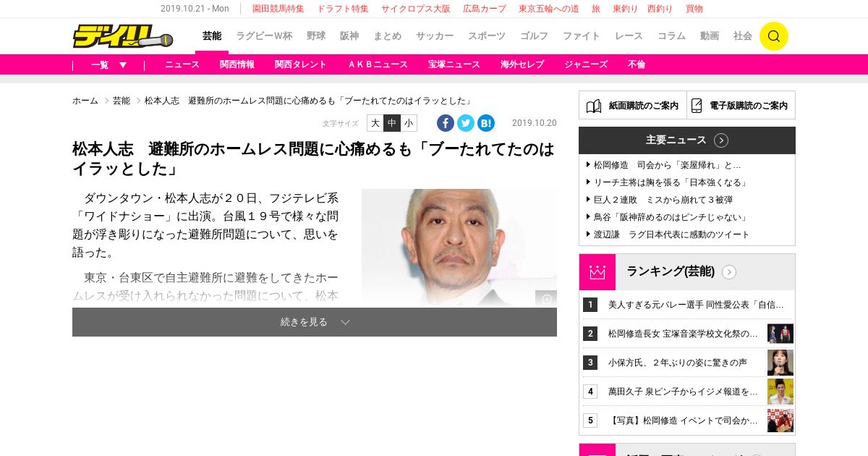868x456 pixels.
Task: Open headline 松岡修造 司会から「楽屋帰れ」
Action: click(668, 165)
